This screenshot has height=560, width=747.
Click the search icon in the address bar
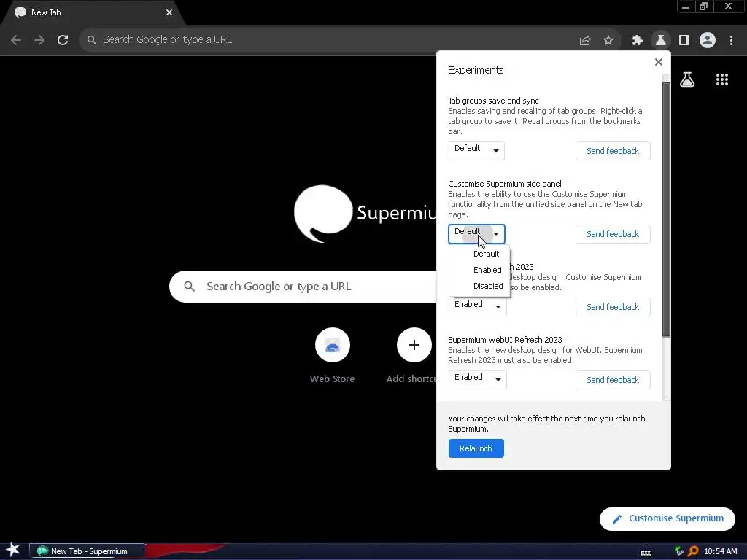click(91, 40)
